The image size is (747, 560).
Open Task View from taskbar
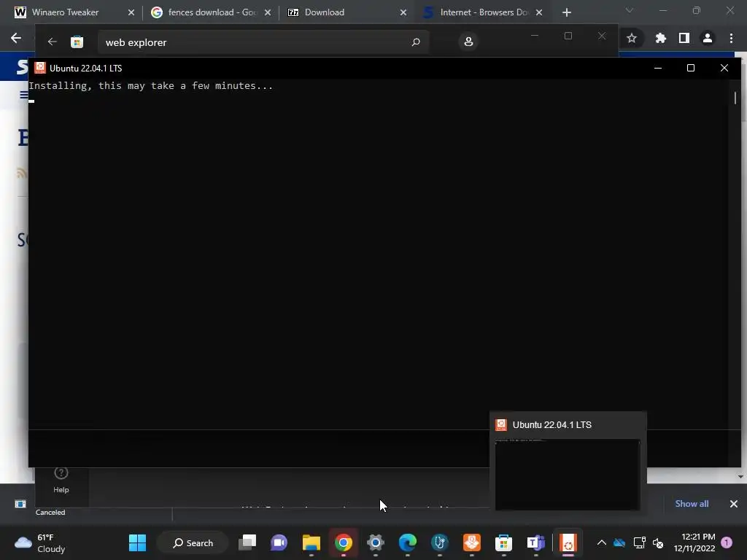coord(247,542)
